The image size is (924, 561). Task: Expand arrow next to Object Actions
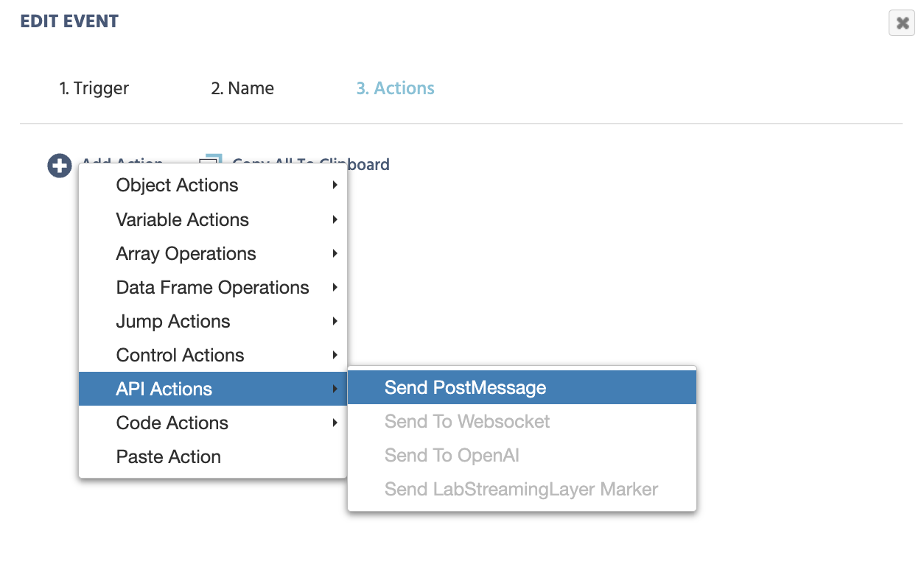coord(335,186)
